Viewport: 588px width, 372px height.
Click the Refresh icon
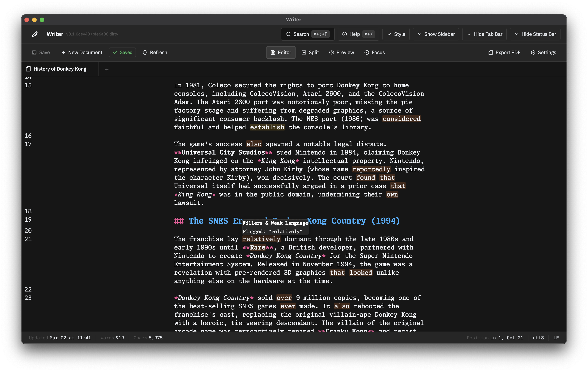click(145, 52)
